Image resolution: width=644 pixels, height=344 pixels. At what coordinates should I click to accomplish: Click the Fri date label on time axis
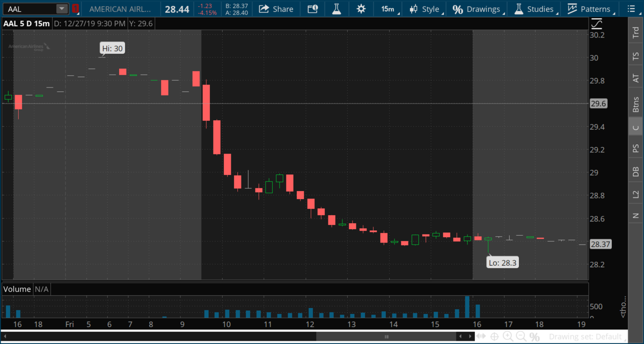(69, 324)
